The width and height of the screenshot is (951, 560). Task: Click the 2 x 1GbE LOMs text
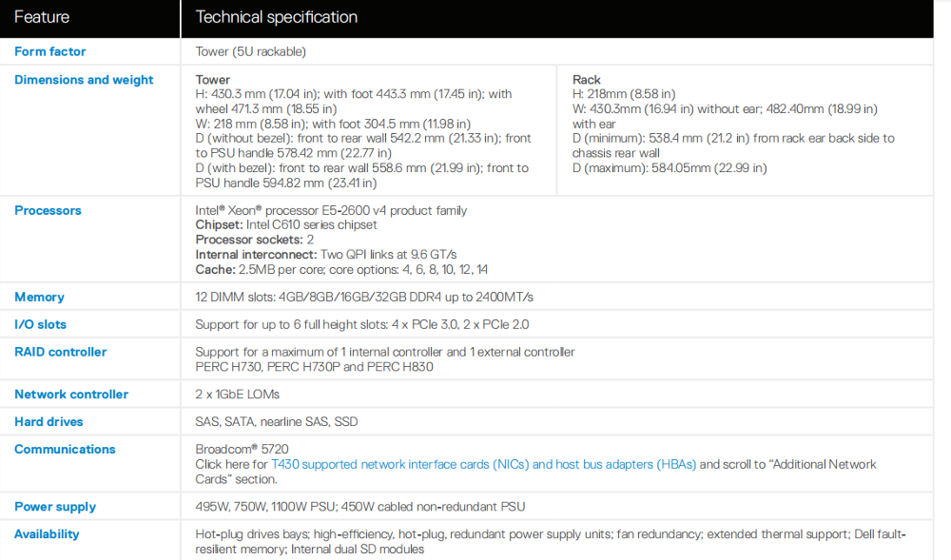(237, 394)
